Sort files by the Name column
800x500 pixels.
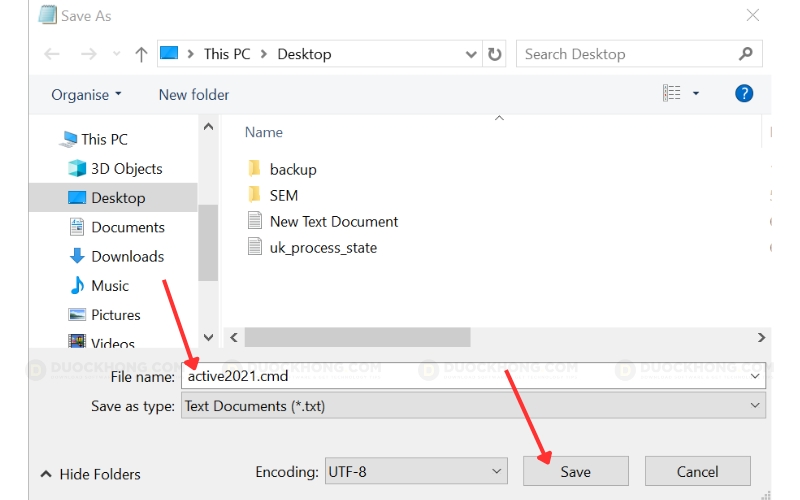click(264, 132)
